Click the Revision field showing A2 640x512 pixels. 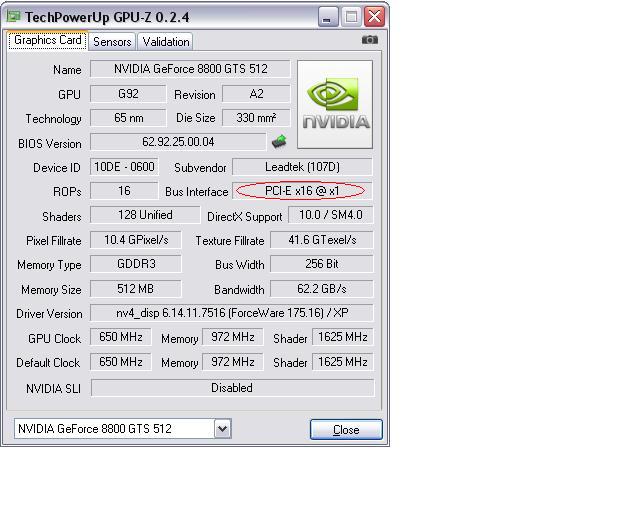click(256, 94)
